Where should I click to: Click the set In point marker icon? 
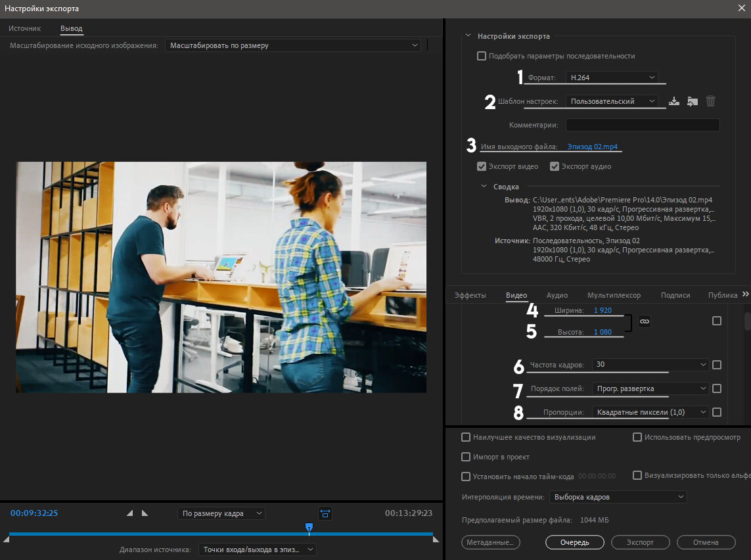pyautogui.click(x=129, y=513)
